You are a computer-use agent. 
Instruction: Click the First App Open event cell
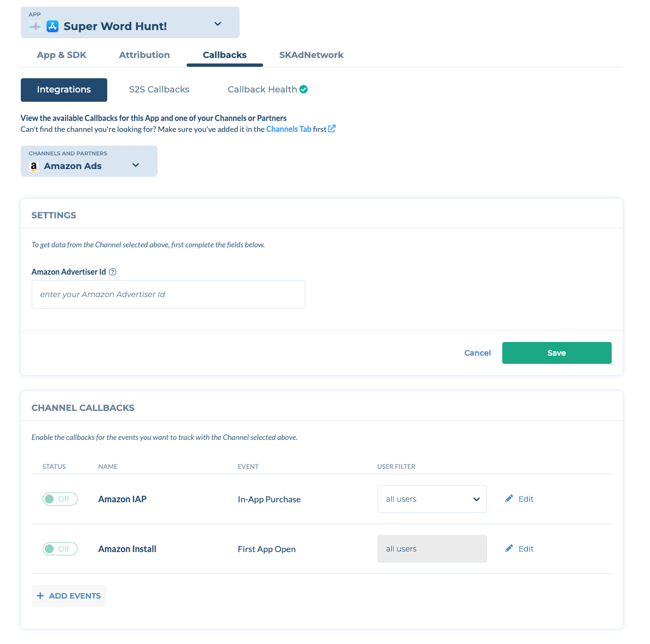point(266,549)
